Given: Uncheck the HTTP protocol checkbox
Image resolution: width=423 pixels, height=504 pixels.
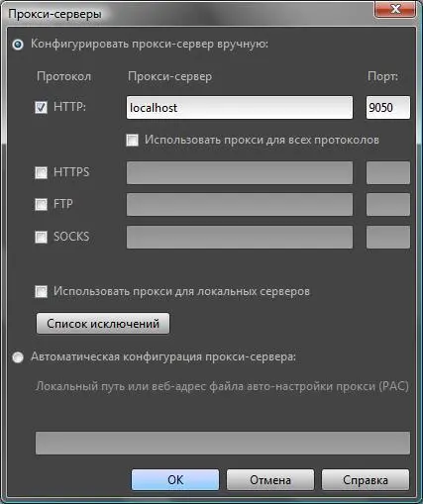Looking at the screenshot, I should pyautogui.click(x=42, y=107).
